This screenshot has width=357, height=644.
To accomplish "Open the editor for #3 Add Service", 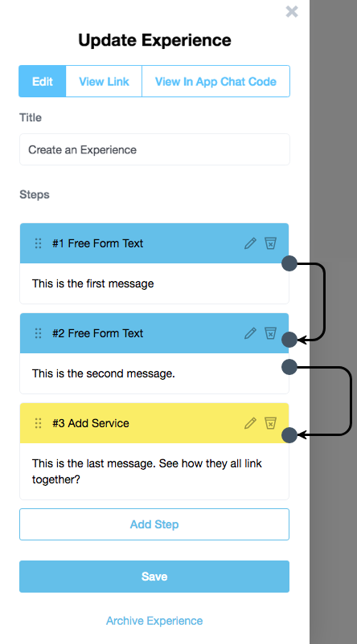I will click(x=250, y=423).
